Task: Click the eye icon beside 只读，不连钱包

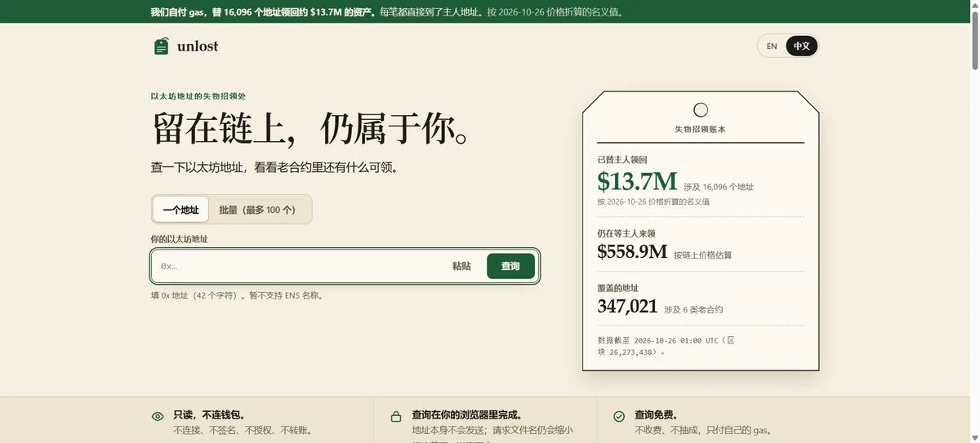Action: [158, 417]
